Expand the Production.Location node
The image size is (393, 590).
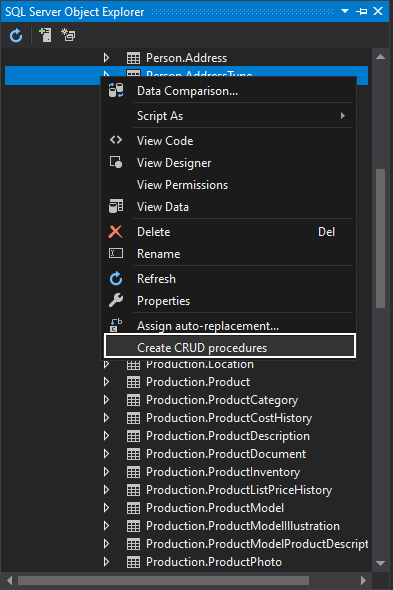(x=107, y=364)
